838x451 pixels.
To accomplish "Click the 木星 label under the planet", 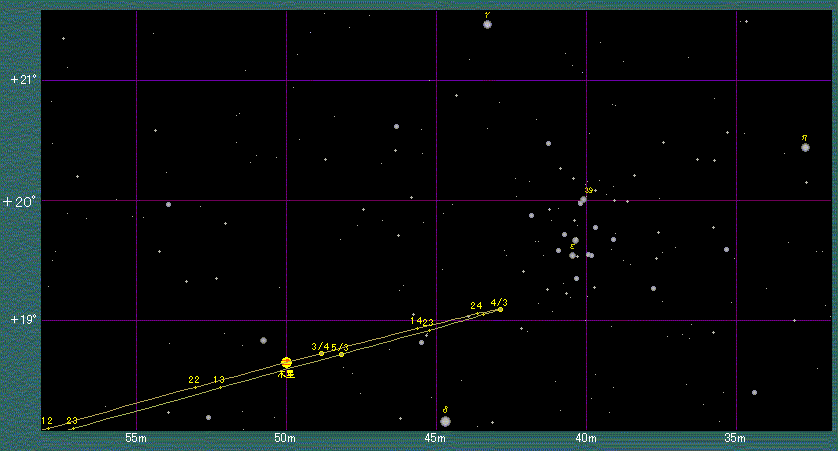I will pyautogui.click(x=286, y=374).
